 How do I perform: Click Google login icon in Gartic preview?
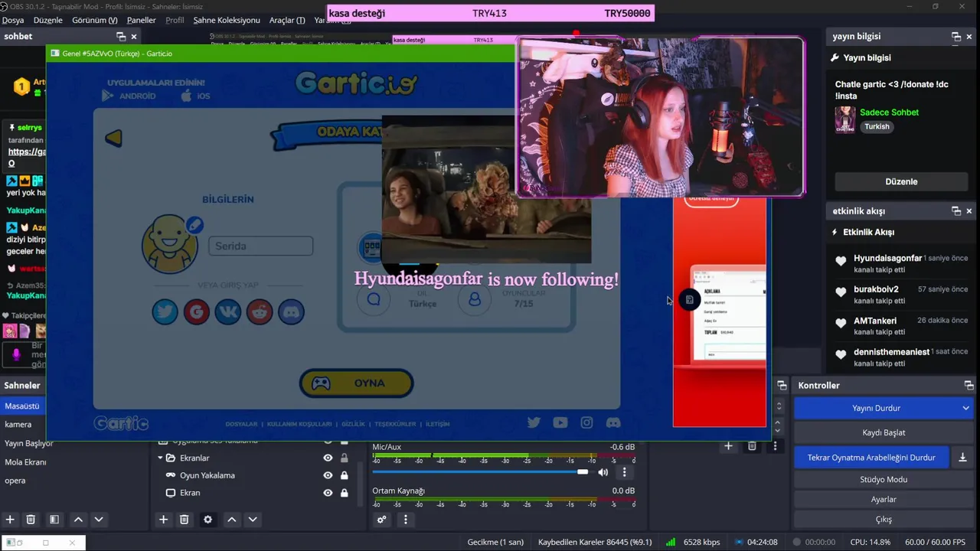197,311
